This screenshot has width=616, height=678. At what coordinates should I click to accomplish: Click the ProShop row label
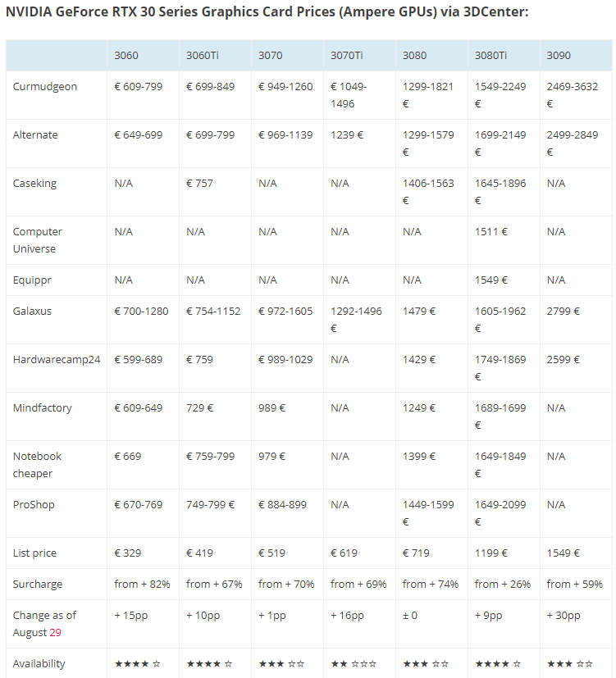pos(34,504)
